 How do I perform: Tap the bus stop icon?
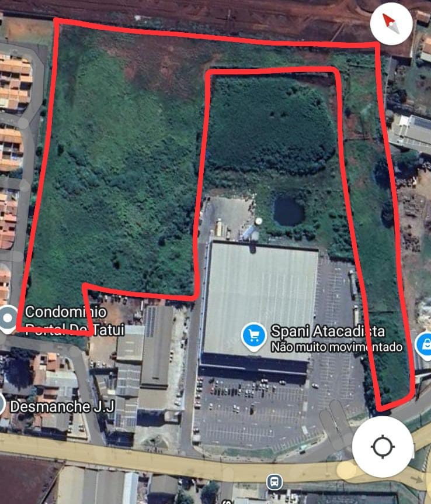pyautogui.click(x=274, y=482)
